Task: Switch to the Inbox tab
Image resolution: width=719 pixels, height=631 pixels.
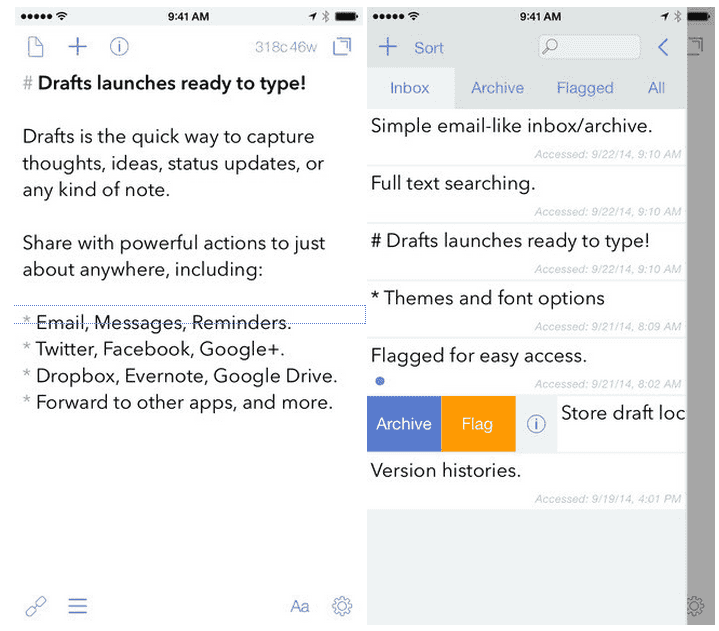Action: click(409, 88)
